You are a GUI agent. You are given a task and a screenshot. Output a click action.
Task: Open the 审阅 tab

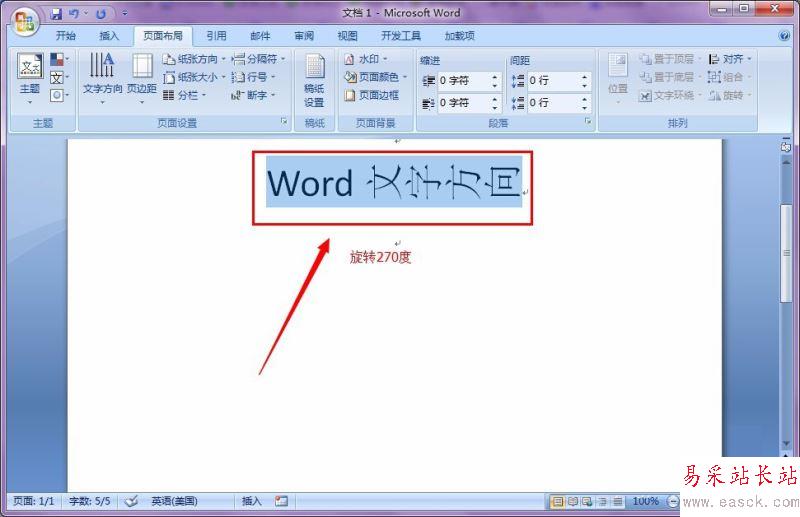[x=304, y=36]
